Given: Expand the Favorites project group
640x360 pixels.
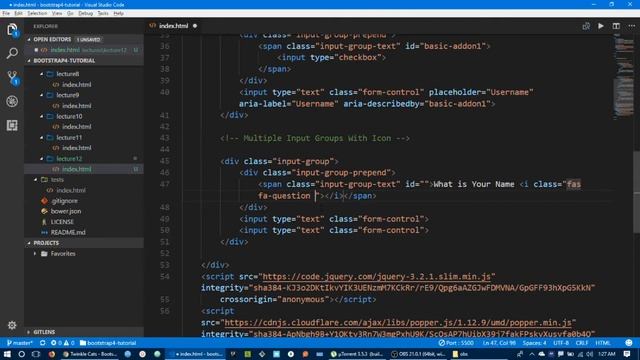Looking at the screenshot, I should [x=35, y=253].
